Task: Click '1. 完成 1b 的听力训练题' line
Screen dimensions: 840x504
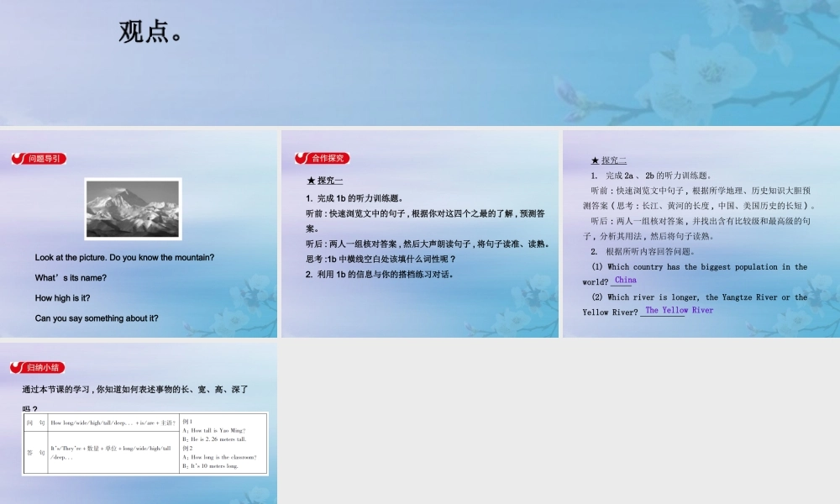Action: 354,198
